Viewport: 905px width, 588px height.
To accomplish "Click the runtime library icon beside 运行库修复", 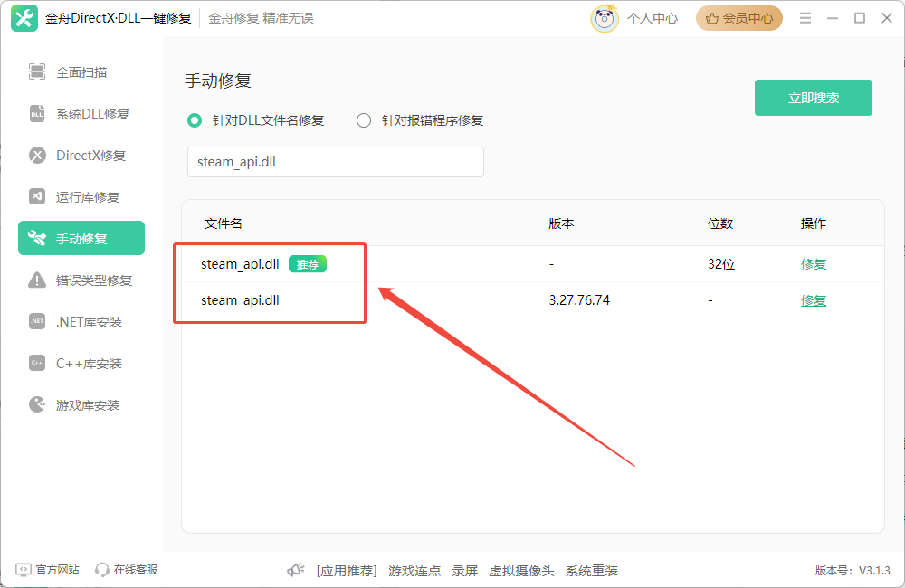I will pyautogui.click(x=37, y=197).
